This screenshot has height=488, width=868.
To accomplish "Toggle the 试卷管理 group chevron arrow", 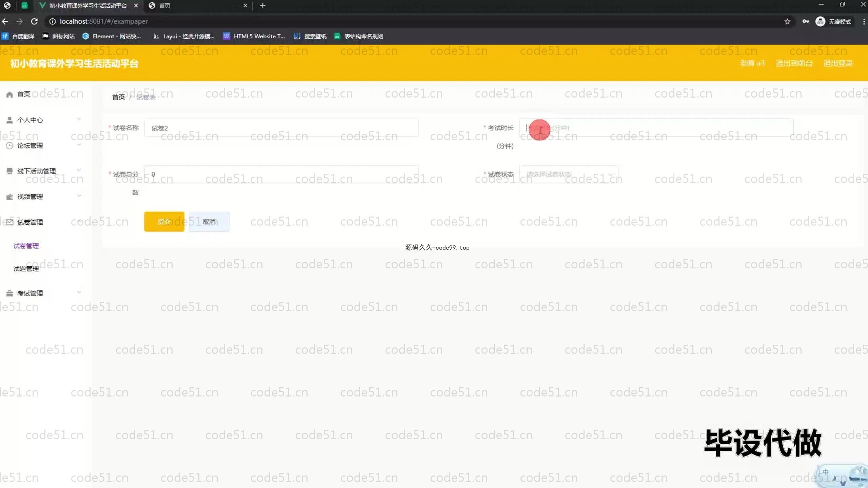I will pos(79,221).
